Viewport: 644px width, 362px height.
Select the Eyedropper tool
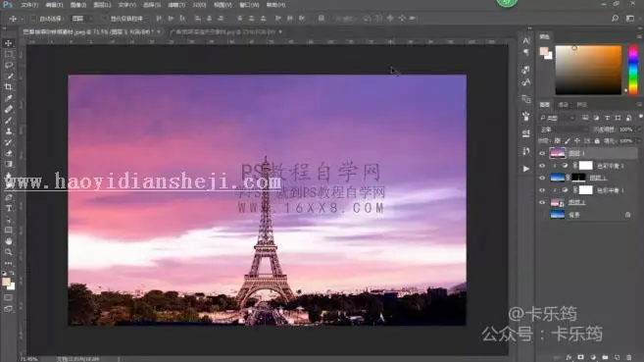click(8, 98)
